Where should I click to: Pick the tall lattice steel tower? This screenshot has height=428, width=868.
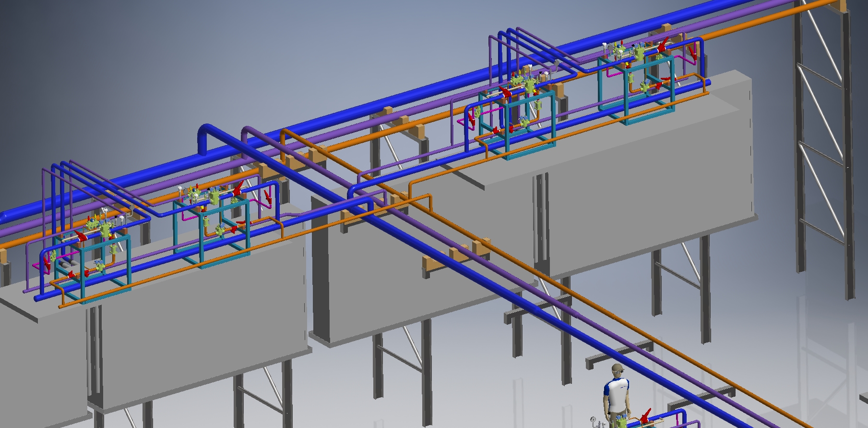point(824,149)
